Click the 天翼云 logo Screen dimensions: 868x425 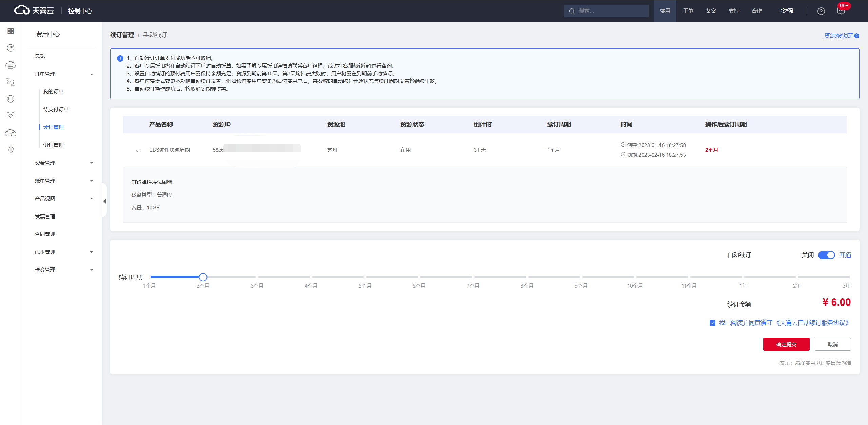tap(34, 11)
